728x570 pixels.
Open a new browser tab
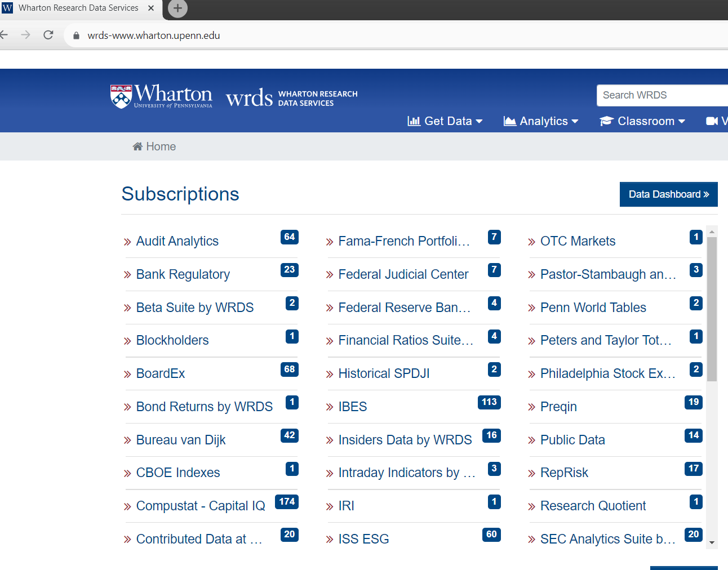177,8
